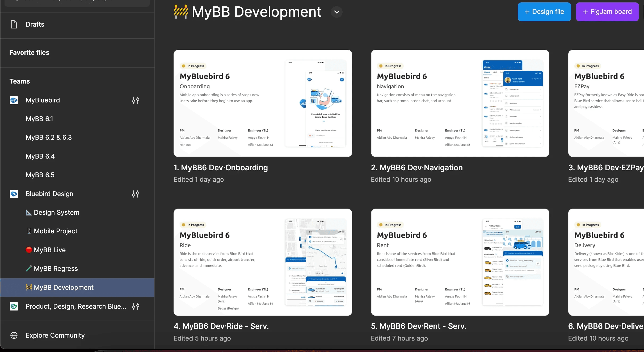Open Drafts from the sidebar
Image resolution: width=644 pixels, height=352 pixels.
(35, 24)
